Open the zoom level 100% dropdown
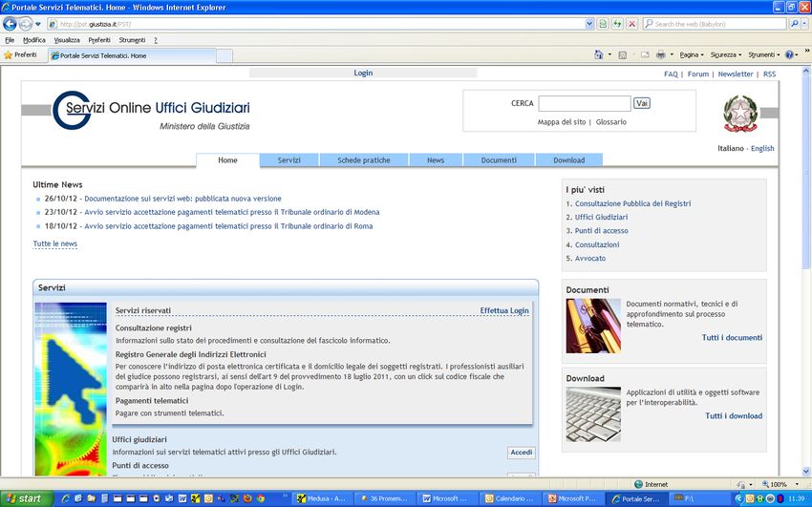 (783, 484)
